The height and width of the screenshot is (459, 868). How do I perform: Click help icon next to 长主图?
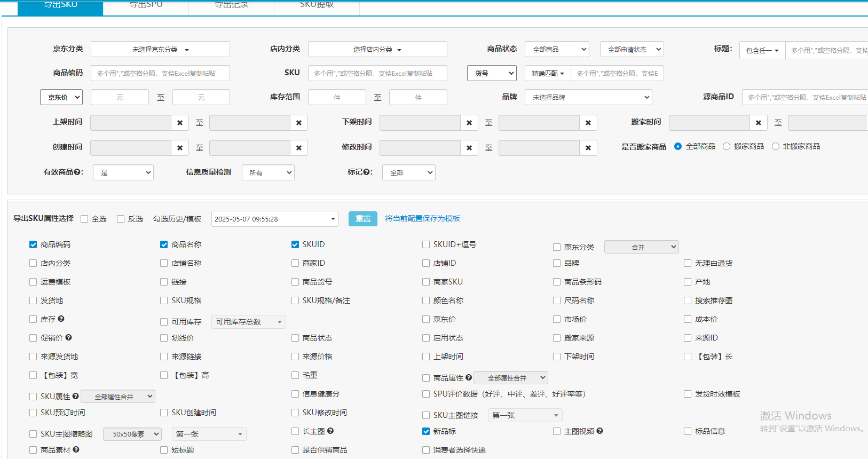click(x=330, y=431)
